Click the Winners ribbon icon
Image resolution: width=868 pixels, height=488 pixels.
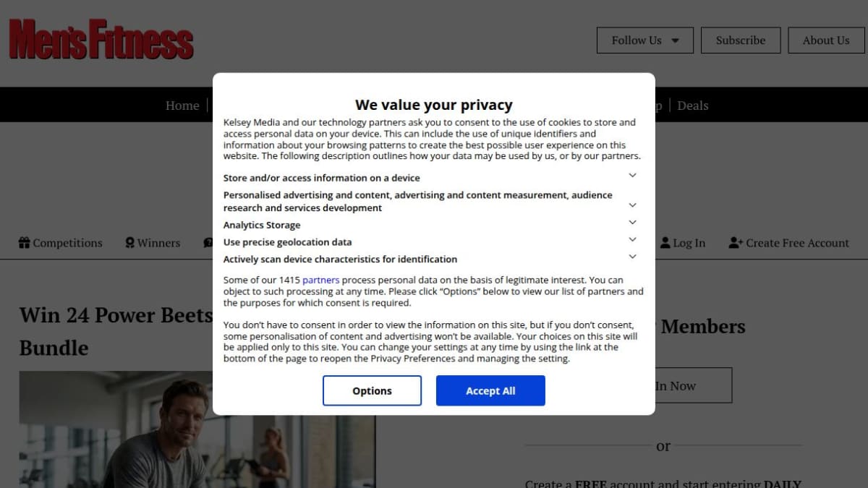point(130,243)
